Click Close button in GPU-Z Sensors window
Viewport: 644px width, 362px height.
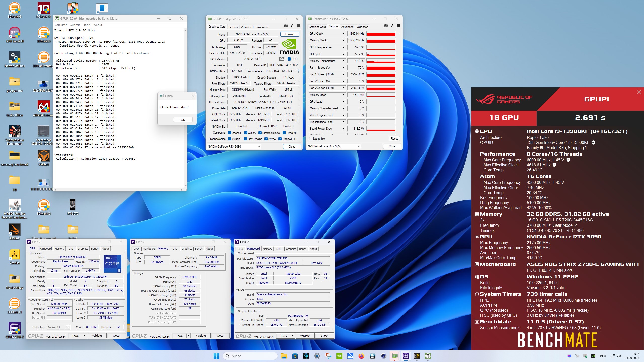(x=392, y=146)
